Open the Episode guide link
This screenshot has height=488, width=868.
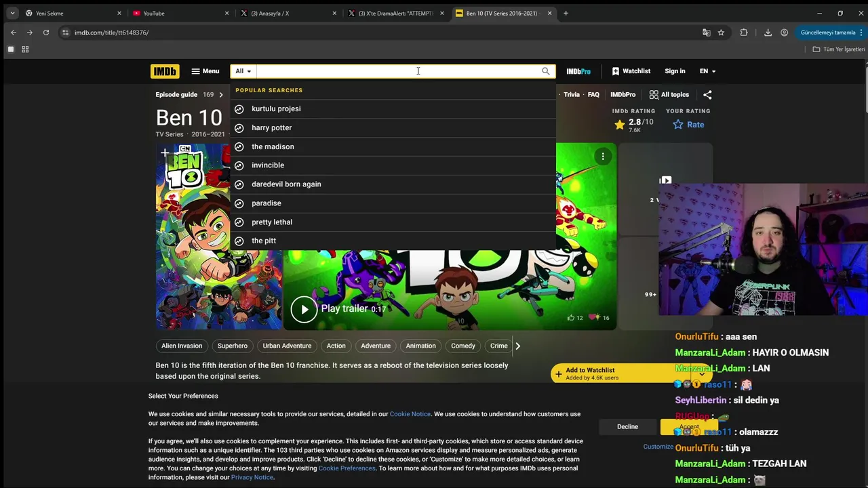[x=176, y=95]
